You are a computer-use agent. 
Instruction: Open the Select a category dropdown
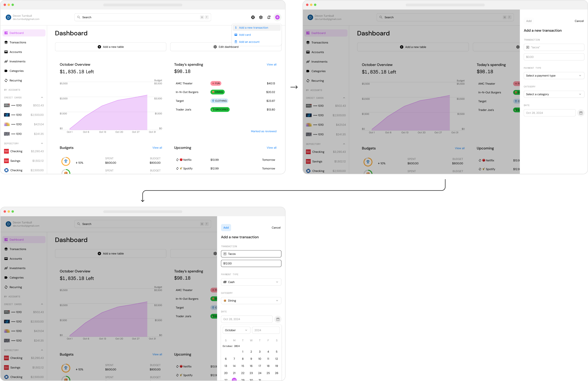coord(554,94)
